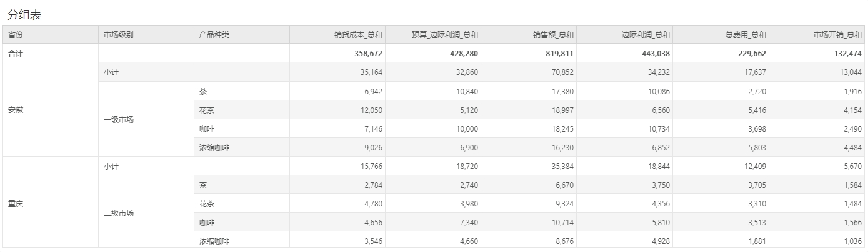
Task: Select the 合计 total row label
Action: point(16,54)
